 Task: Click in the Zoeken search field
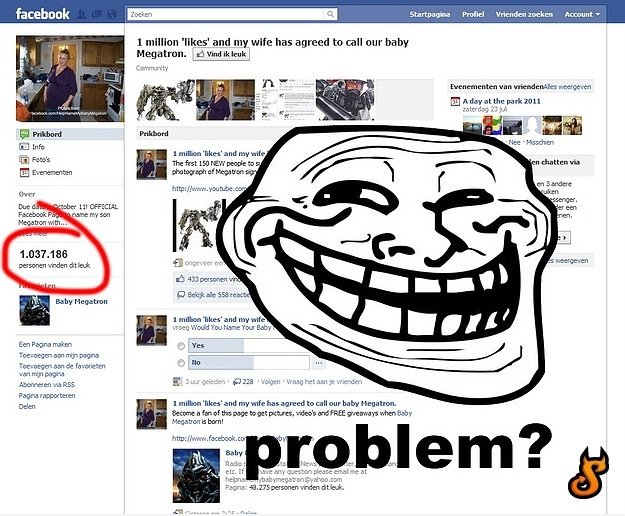coord(227,14)
